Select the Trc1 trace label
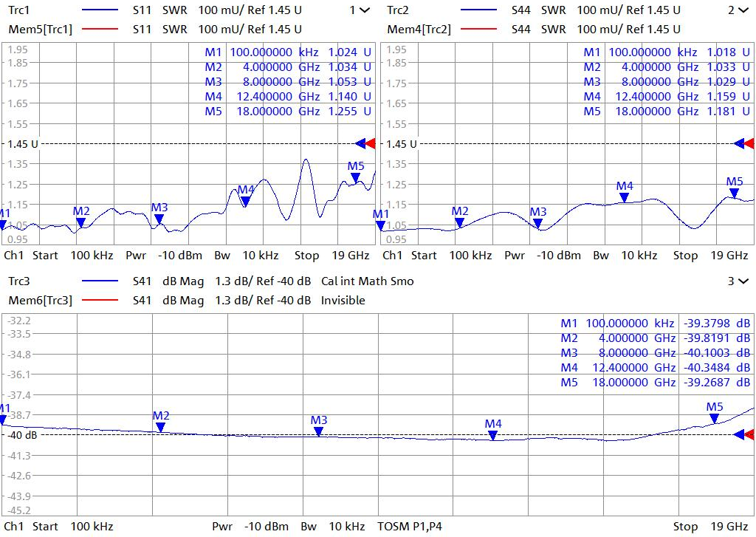 tap(21, 10)
